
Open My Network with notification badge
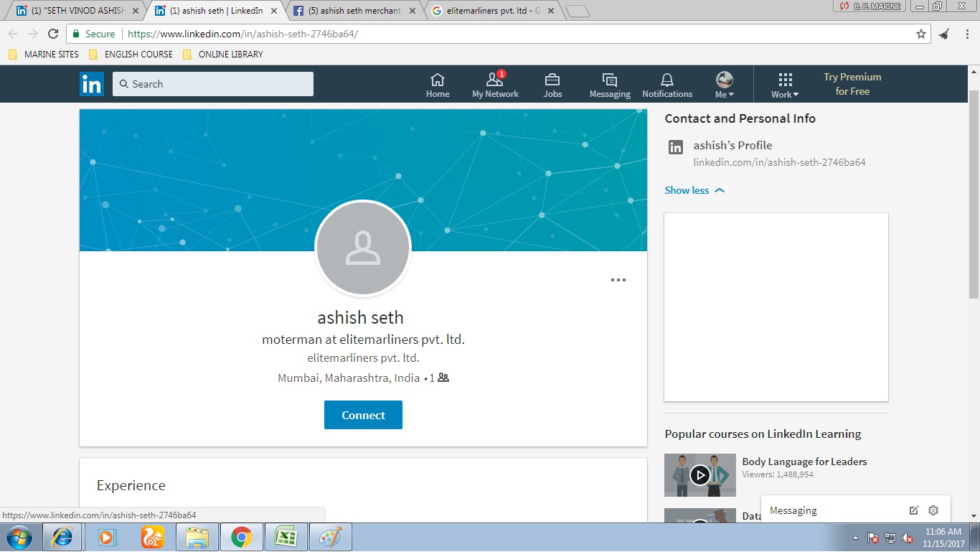coord(495,84)
